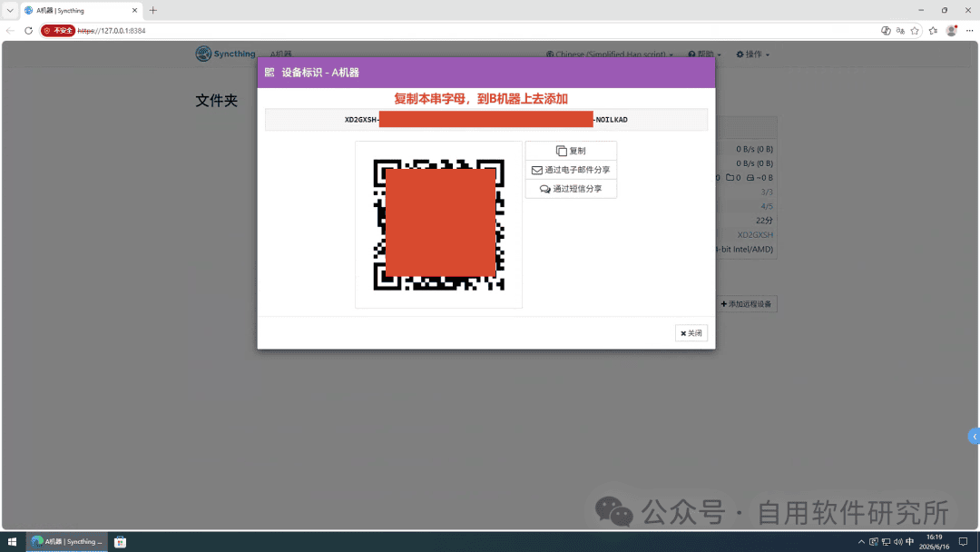
Task: Open the browser sidebar blue arrow
Action: (974, 437)
